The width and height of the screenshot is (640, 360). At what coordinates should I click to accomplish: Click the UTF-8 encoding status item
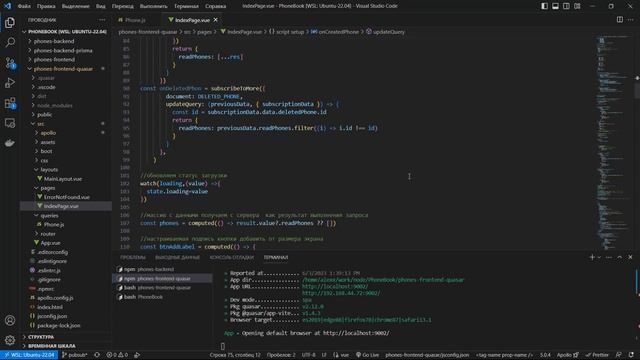tap(308, 355)
